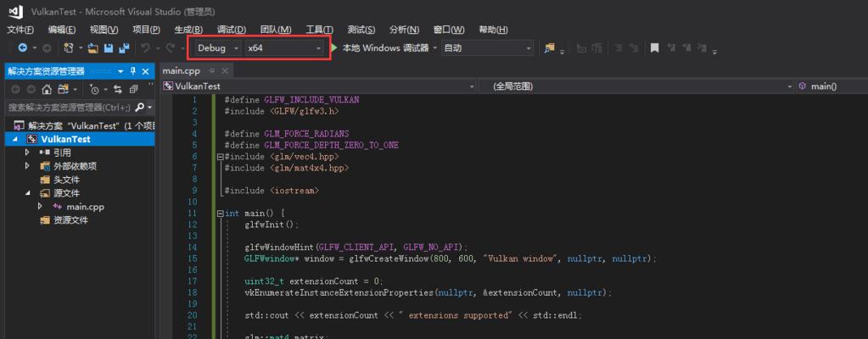Open the debugger target dropdown arrow
The height and width of the screenshot is (339, 868).
click(435, 48)
